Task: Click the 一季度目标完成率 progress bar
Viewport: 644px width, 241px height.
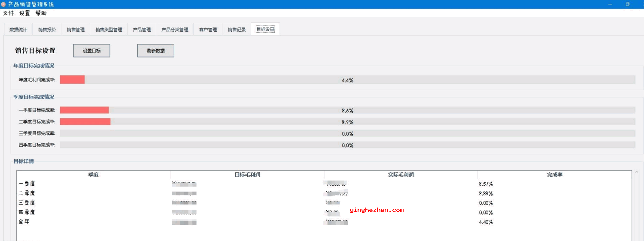Action: coord(347,110)
